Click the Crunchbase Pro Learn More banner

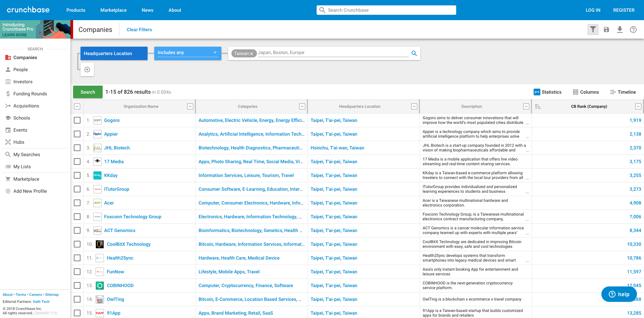pyautogui.click(x=35, y=30)
